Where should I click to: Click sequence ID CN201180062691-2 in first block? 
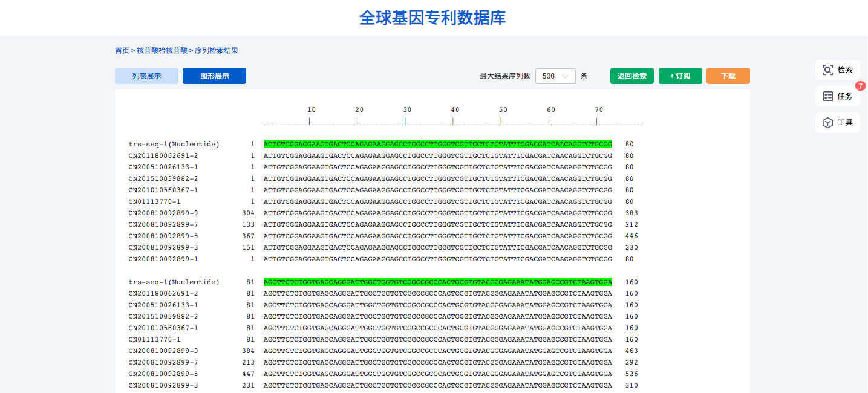[x=163, y=156]
